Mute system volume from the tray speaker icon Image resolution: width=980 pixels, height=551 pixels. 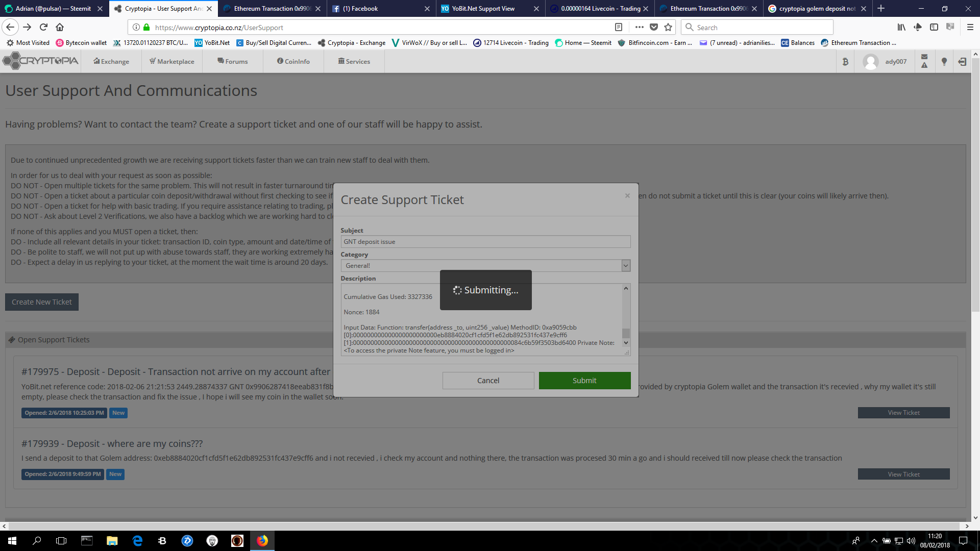tap(911, 541)
